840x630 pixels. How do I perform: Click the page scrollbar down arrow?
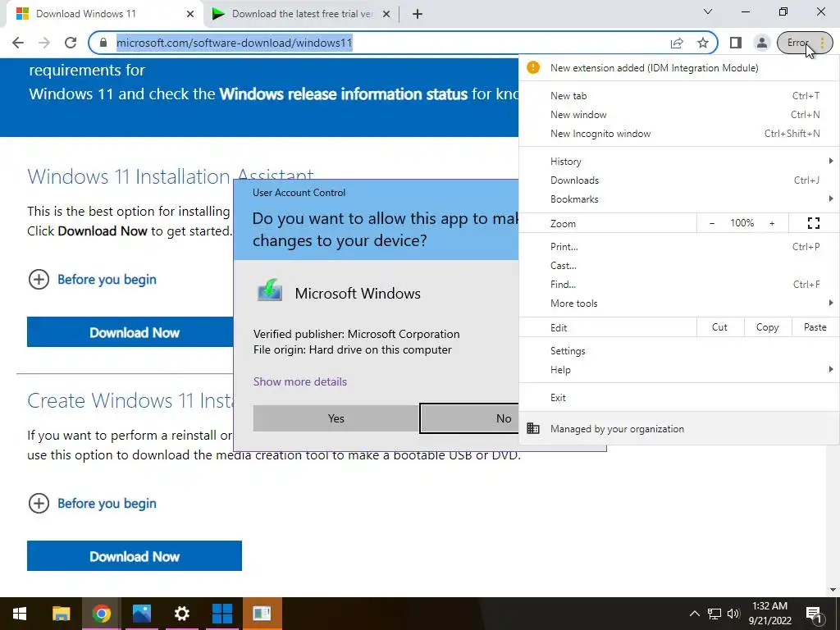833,590
